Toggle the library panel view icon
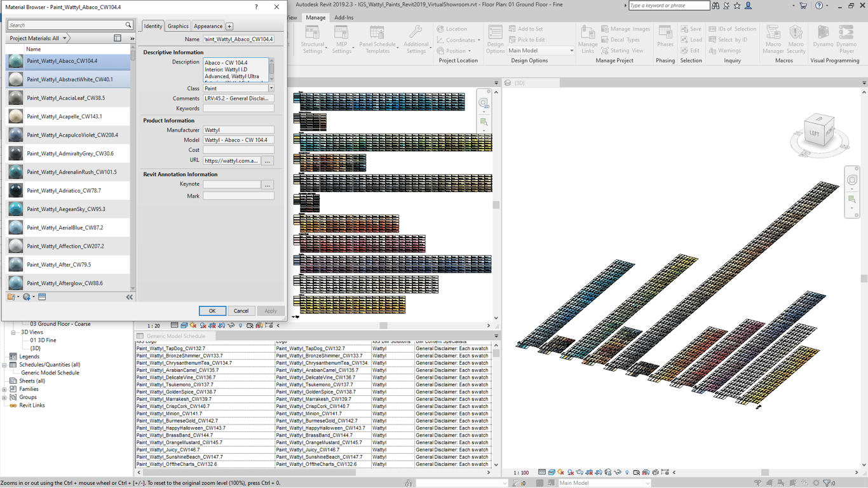The height and width of the screenshot is (488, 868). [x=118, y=38]
